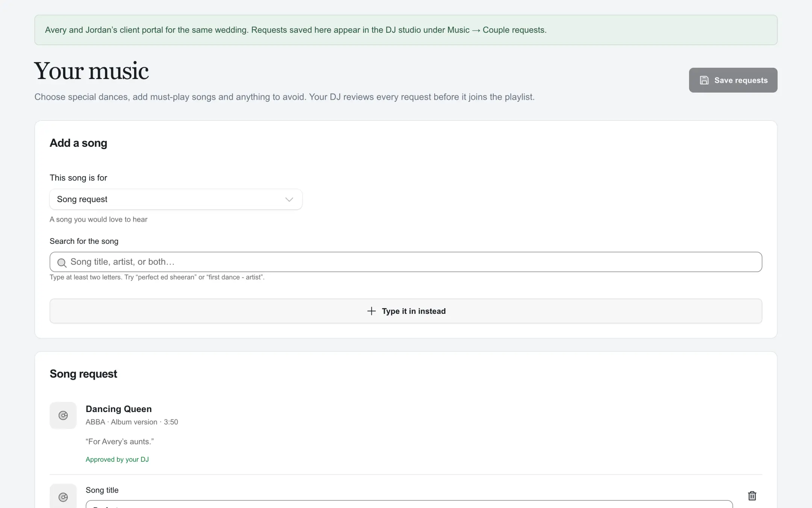Image resolution: width=812 pixels, height=508 pixels.
Task: Click the "Type at least two letters" helper text
Action: [157, 277]
